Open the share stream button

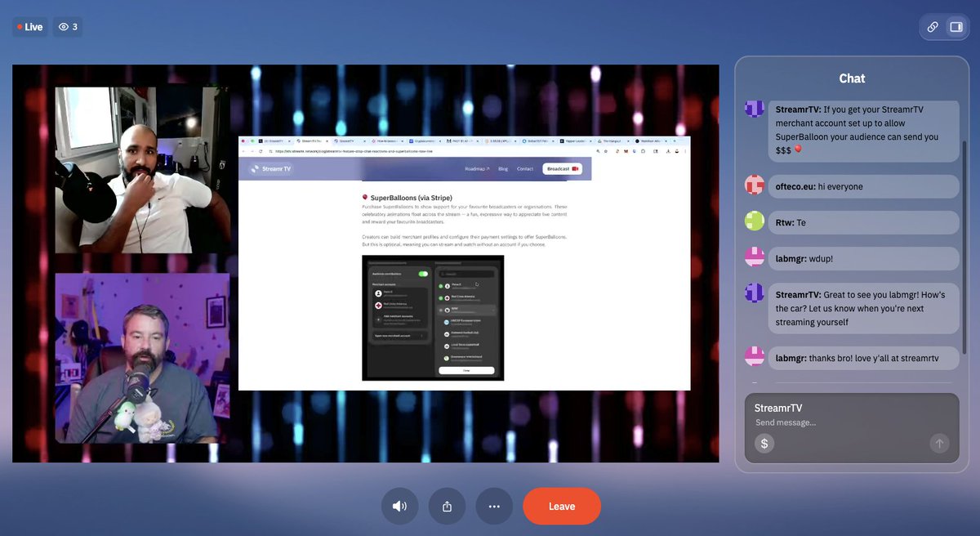(447, 506)
